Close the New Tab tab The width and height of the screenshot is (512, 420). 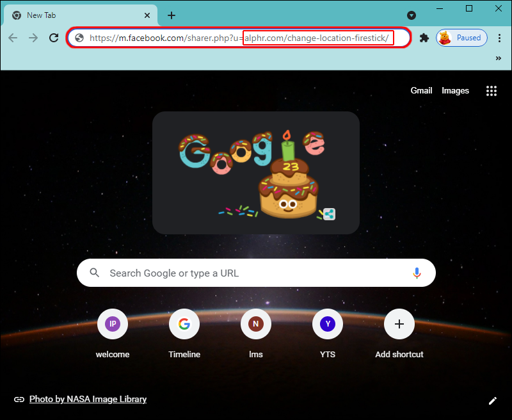click(x=147, y=15)
